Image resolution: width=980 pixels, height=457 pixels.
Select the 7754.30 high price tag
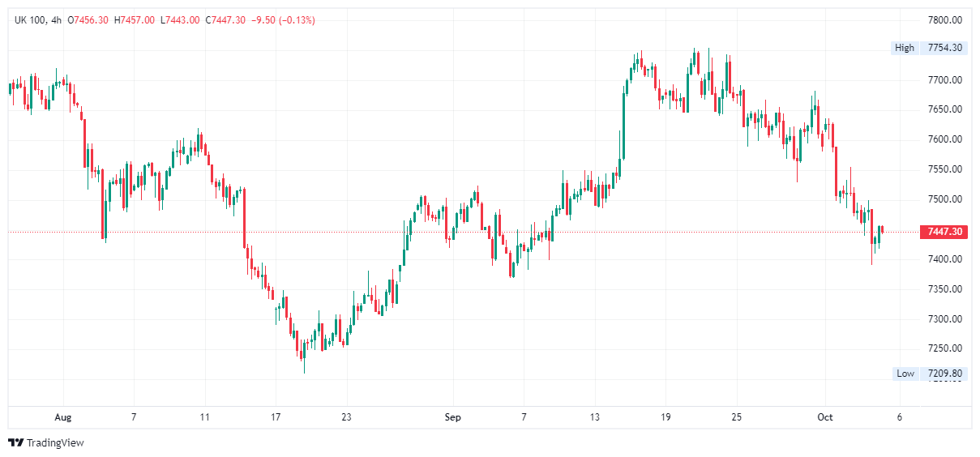coord(944,48)
